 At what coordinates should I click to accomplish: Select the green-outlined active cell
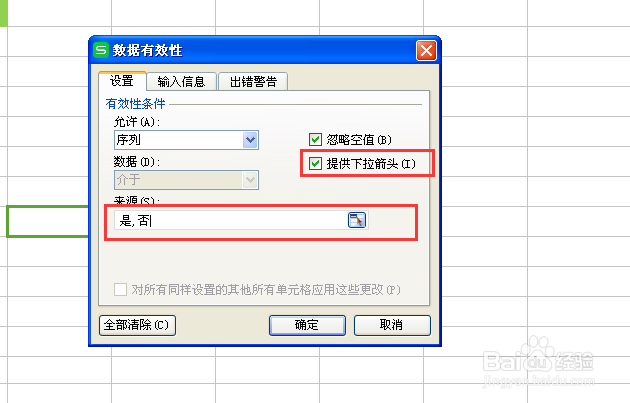point(47,221)
